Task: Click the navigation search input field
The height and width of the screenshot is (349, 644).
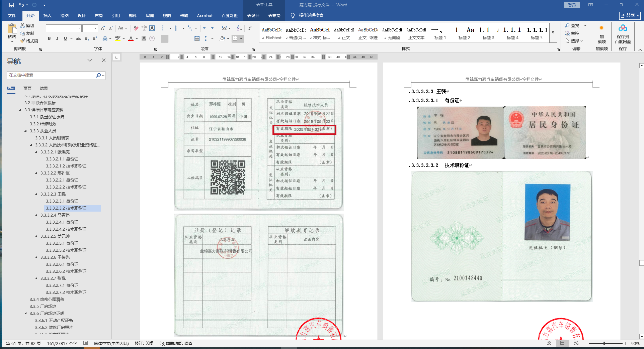Action: click(52, 75)
